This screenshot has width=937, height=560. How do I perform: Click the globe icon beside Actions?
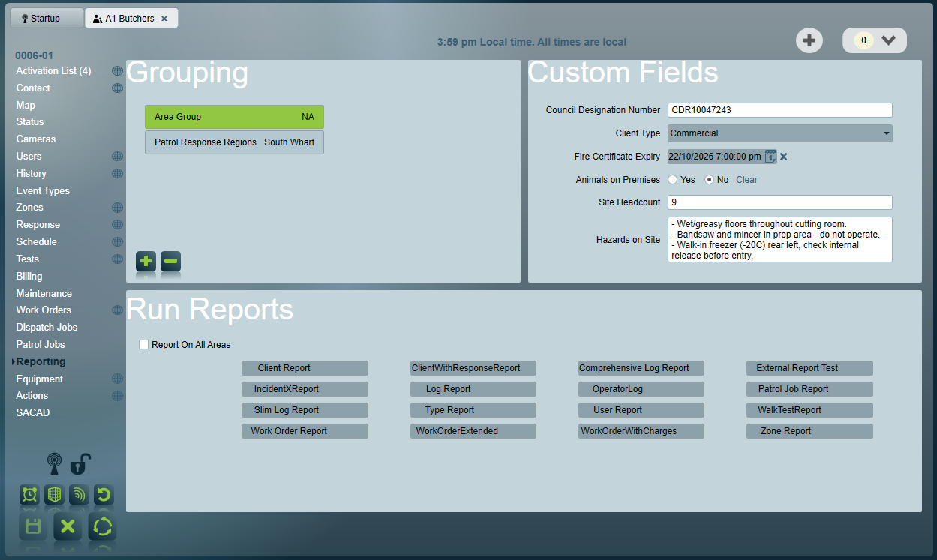point(117,396)
